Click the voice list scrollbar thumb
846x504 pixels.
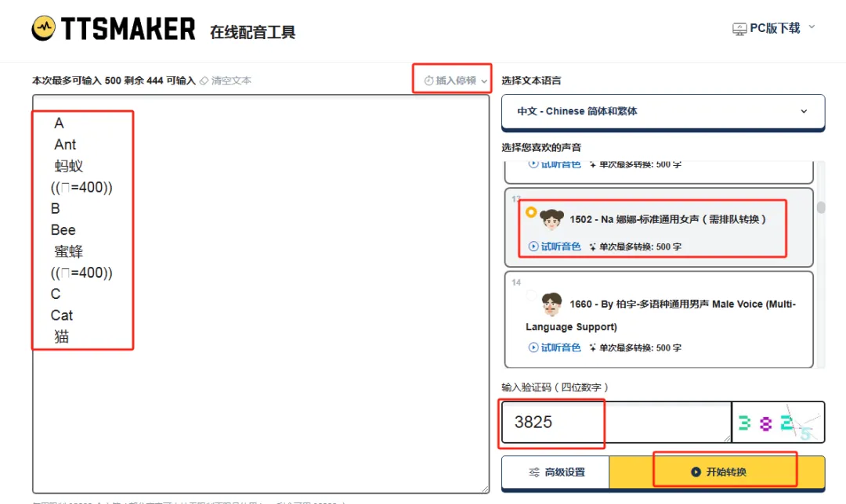coord(821,207)
